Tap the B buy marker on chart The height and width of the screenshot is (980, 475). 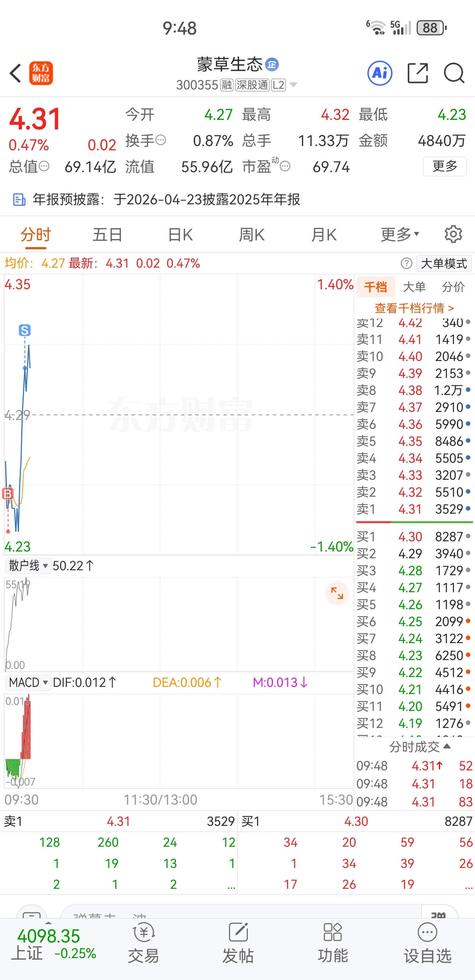pos(8,494)
